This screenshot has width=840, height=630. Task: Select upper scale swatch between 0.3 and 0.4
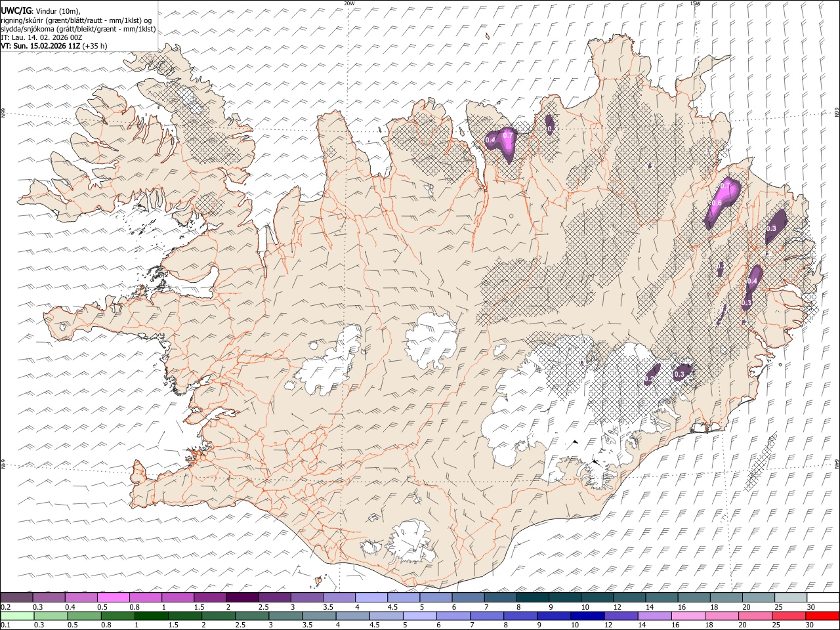(49, 597)
